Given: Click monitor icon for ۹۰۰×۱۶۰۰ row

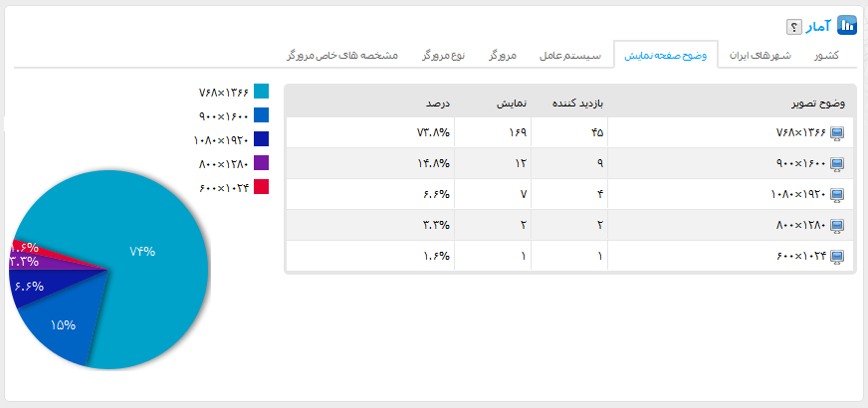Looking at the screenshot, I should [x=837, y=164].
